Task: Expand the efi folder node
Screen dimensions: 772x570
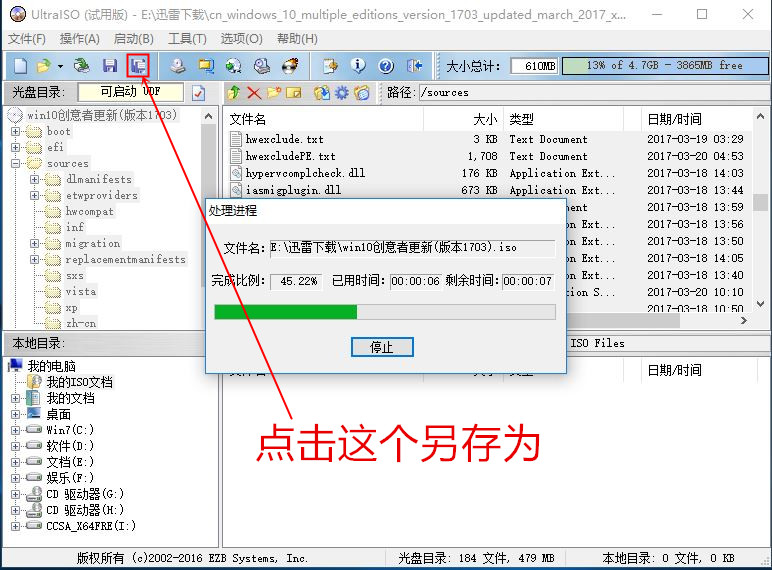Action: pyautogui.click(x=15, y=147)
